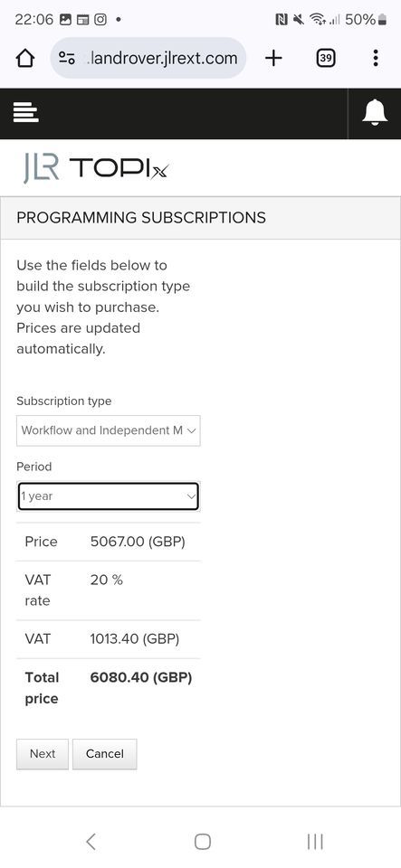401x868 pixels.
Task: Open the browser three-dot menu
Action: [x=376, y=58]
